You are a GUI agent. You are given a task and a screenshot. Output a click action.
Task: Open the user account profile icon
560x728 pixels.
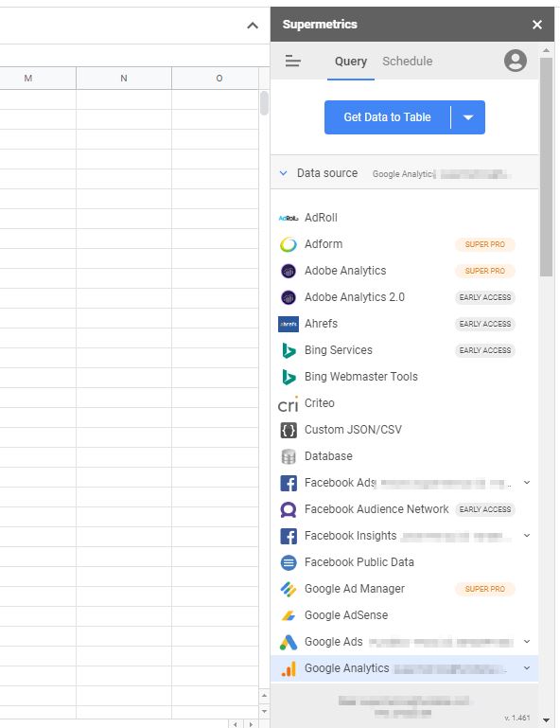516,61
